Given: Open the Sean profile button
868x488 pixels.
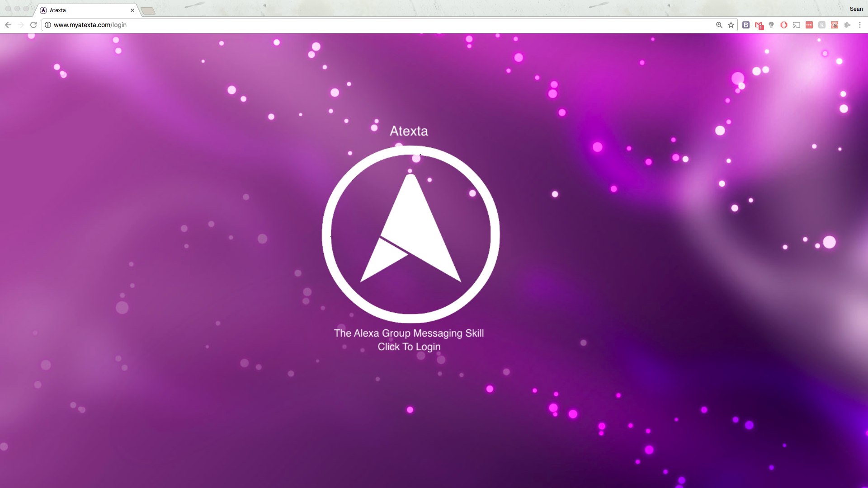Looking at the screenshot, I should click(856, 9).
